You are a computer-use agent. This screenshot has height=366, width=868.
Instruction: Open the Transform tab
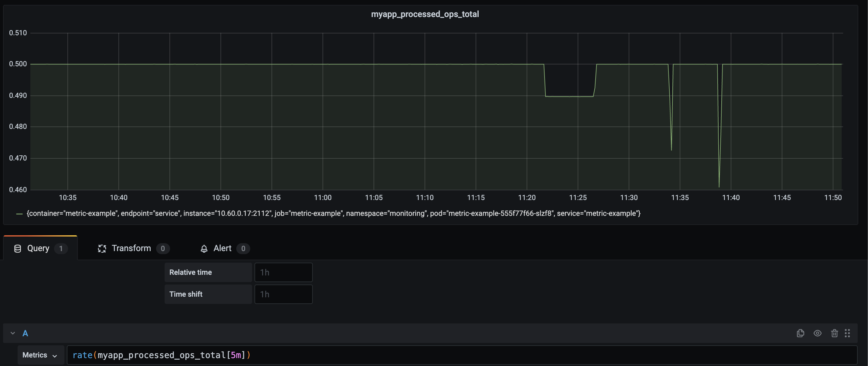(x=133, y=248)
